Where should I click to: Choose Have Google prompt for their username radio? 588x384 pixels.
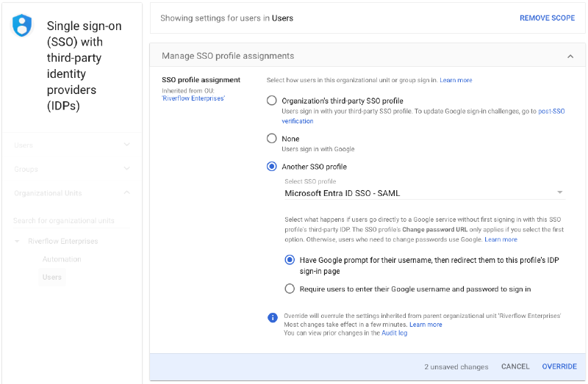coord(290,260)
